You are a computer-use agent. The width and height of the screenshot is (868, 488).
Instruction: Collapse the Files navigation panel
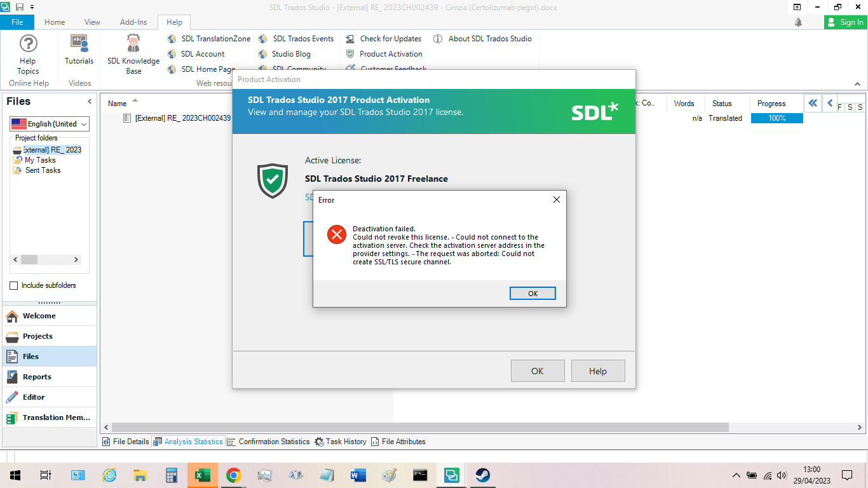pos(89,100)
